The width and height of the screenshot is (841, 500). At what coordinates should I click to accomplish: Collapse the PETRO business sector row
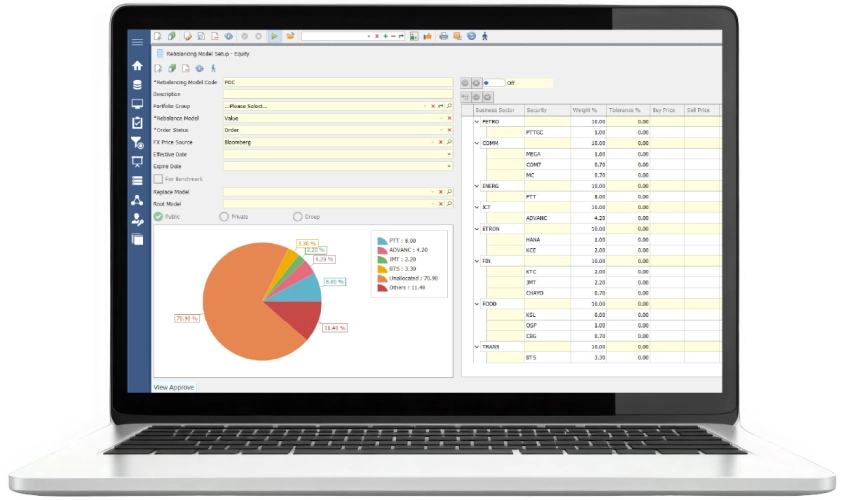477,121
